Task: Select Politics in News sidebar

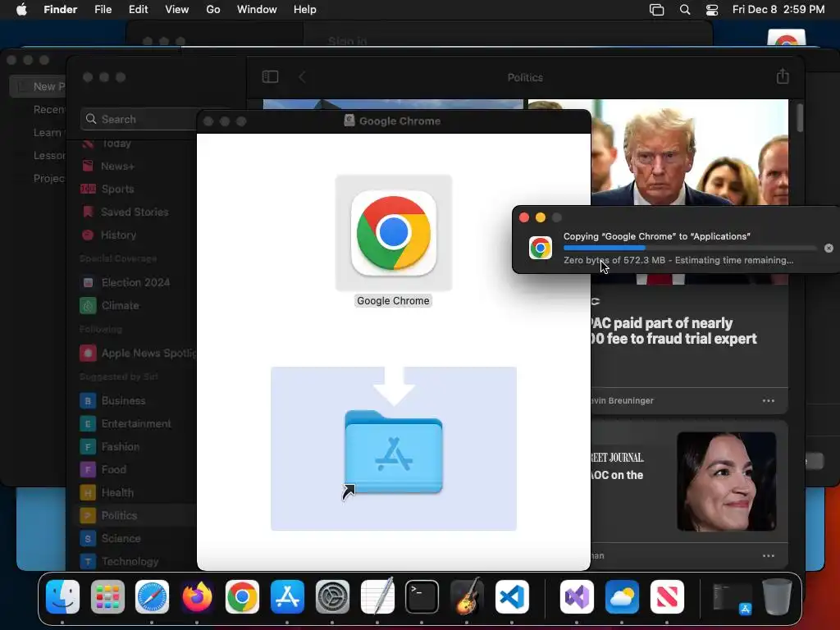Action: point(119,515)
